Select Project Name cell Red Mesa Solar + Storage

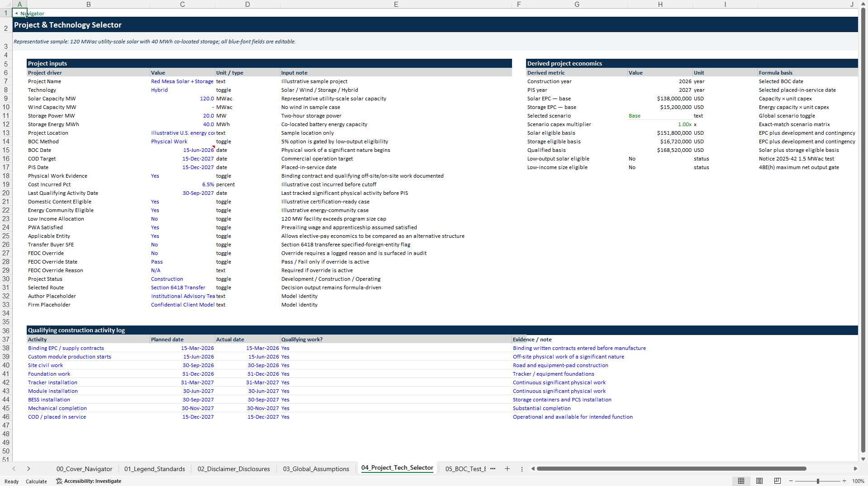[x=182, y=81]
